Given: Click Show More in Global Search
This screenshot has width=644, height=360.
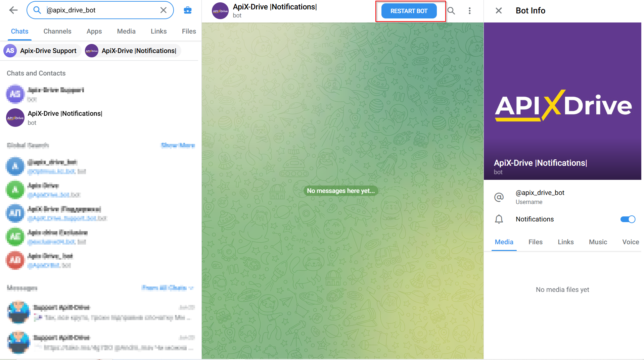Looking at the screenshot, I should 178,145.
